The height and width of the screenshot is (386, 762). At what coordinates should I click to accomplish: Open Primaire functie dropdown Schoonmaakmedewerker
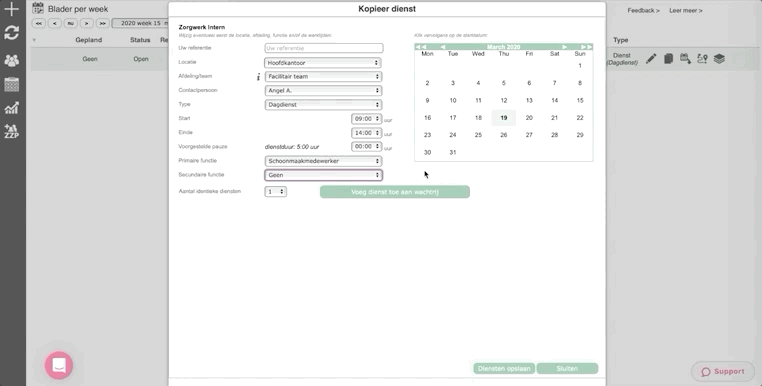(323, 161)
